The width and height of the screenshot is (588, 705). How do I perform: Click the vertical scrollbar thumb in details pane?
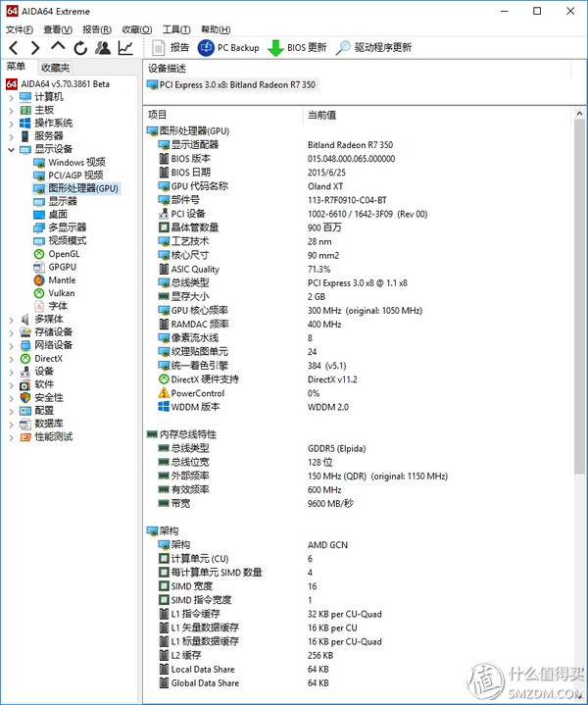point(579,297)
